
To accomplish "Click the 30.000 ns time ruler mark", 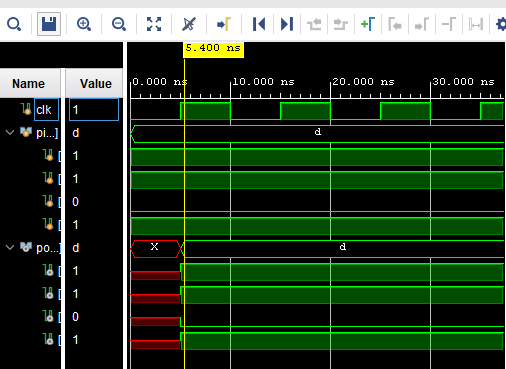I will (x=463, y=82).
